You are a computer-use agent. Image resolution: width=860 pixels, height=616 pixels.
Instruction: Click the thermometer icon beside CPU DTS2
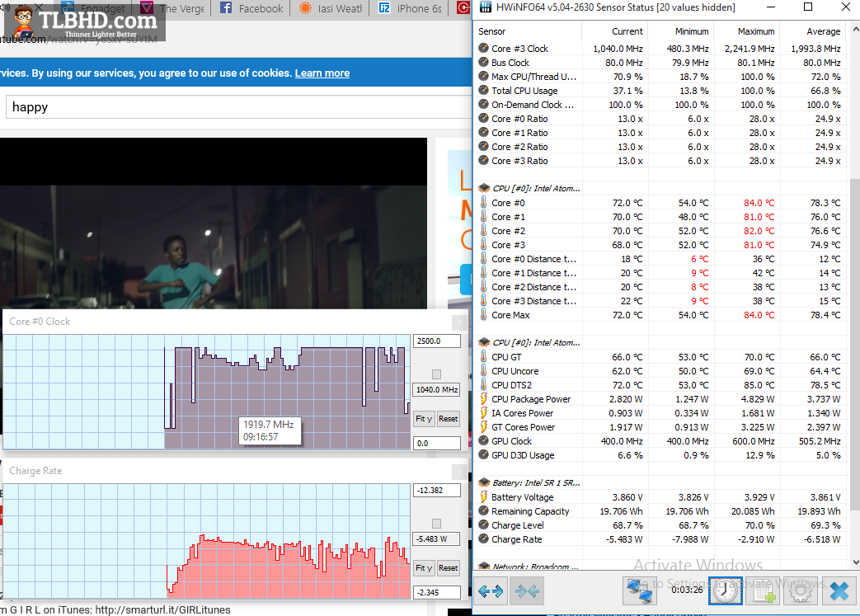tap(483, 384)
